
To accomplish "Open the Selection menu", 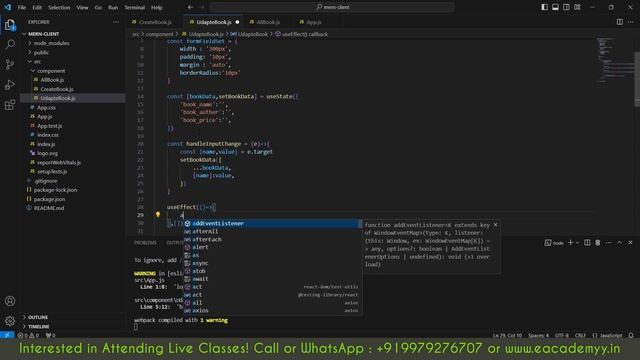I will click(59, 7).
